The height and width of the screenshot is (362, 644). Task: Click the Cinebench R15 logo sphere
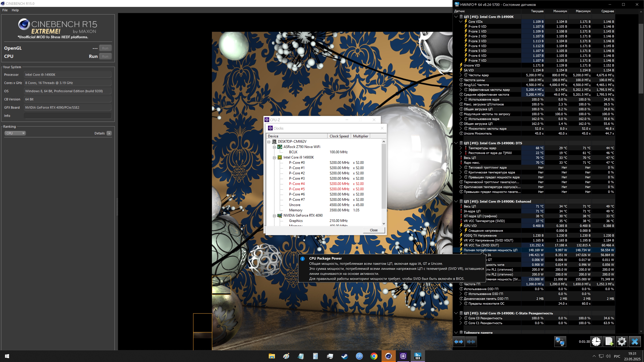[x=24, y=24]
